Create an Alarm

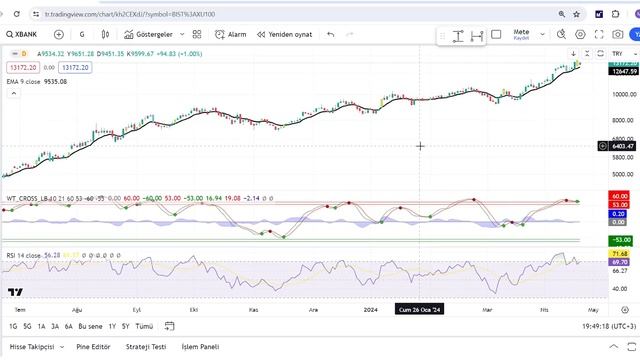(x=231, y=35)
